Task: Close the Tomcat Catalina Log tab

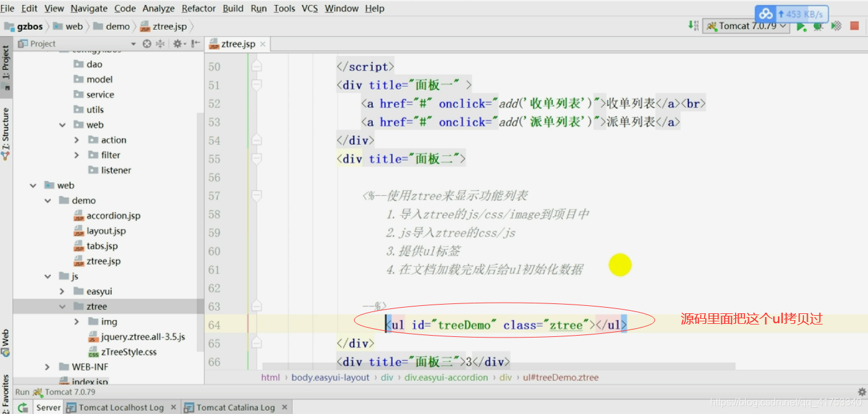Action: pyautogui.click(x=285, y=408)
